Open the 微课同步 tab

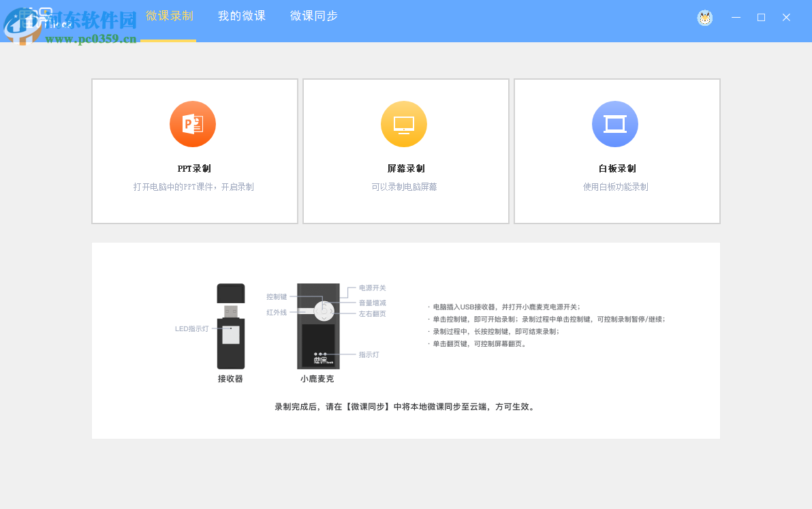[x=313, y=16]
